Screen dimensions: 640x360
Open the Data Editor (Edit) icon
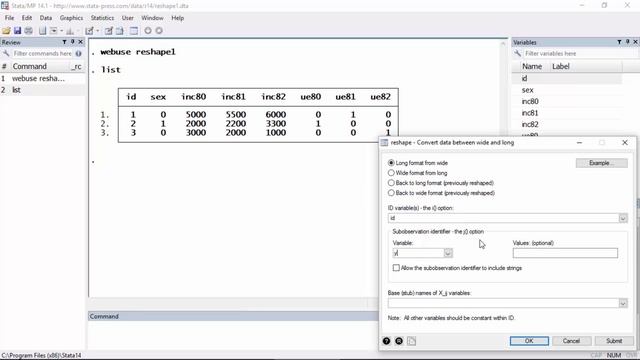click(x=109, y=31)
